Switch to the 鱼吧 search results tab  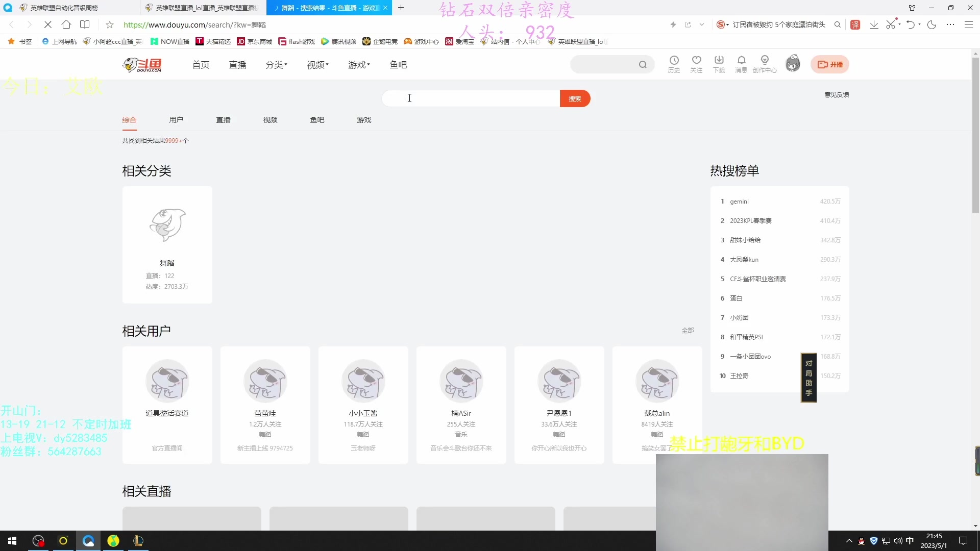[x=316, y=120]
